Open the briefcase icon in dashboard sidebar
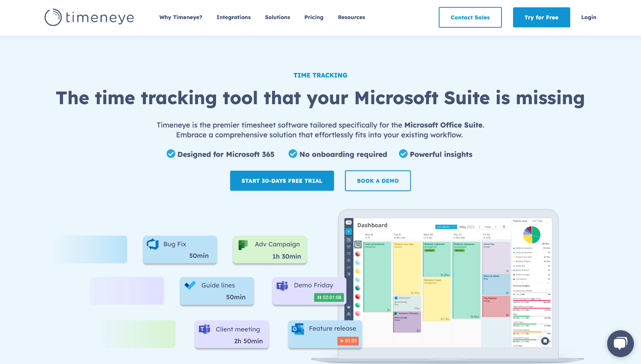Screen dimensions: 641x364 coord(349,260)
